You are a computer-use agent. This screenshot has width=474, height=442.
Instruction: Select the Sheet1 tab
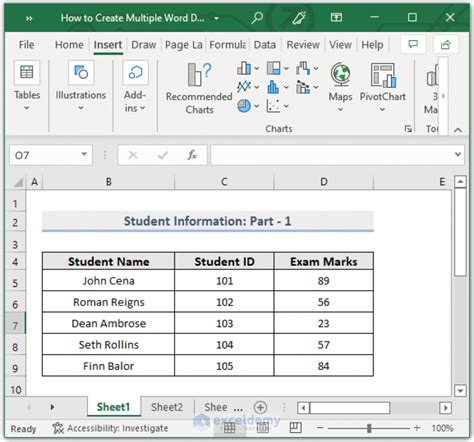[113, 407]
